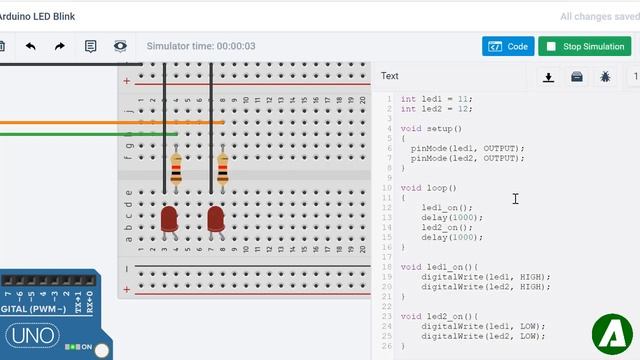Select the second red LED on breadboard
Screen dimensions: 640x360
(216, 220)
